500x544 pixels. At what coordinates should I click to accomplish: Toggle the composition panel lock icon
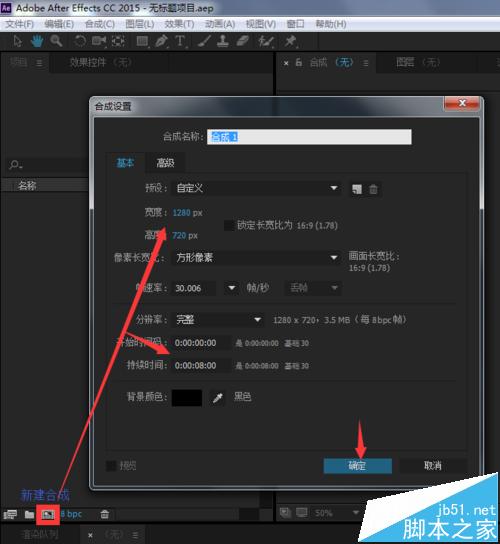pos(298,63)
